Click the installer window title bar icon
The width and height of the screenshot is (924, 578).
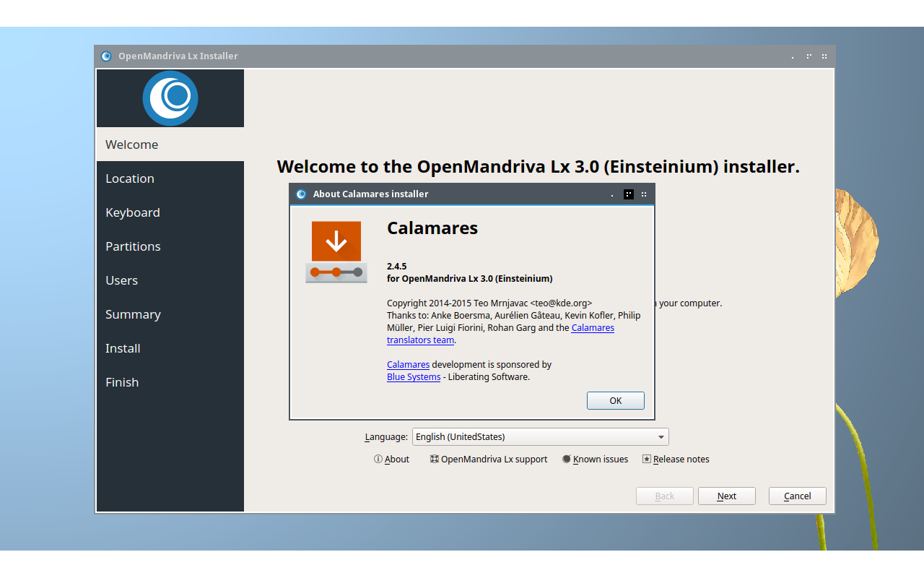pyautogui.click(x=106, y=56)
